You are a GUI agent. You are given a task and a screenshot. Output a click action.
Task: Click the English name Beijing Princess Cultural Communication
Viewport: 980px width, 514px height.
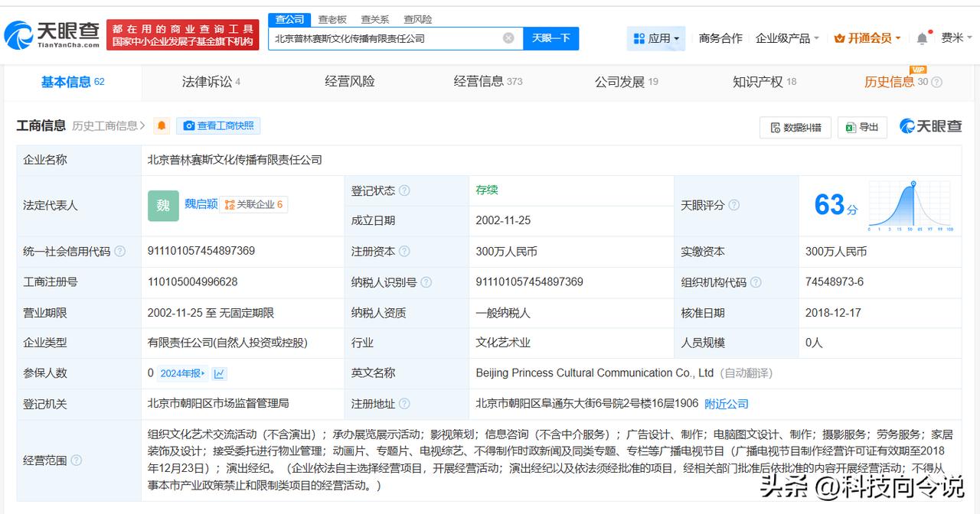click(x=595, y=373)
